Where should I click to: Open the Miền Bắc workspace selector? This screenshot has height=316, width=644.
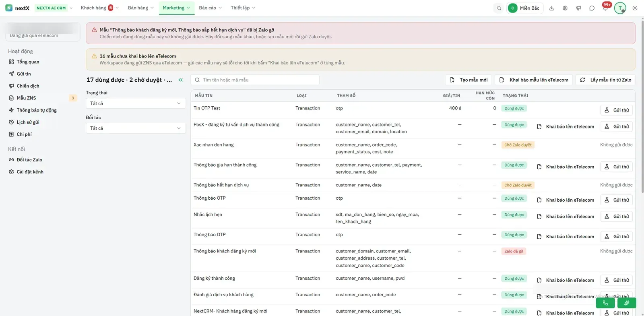[x=525, y=8]
